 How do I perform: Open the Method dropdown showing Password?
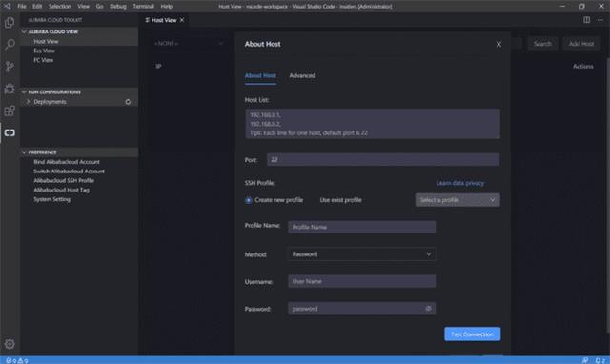click(362, 254)
